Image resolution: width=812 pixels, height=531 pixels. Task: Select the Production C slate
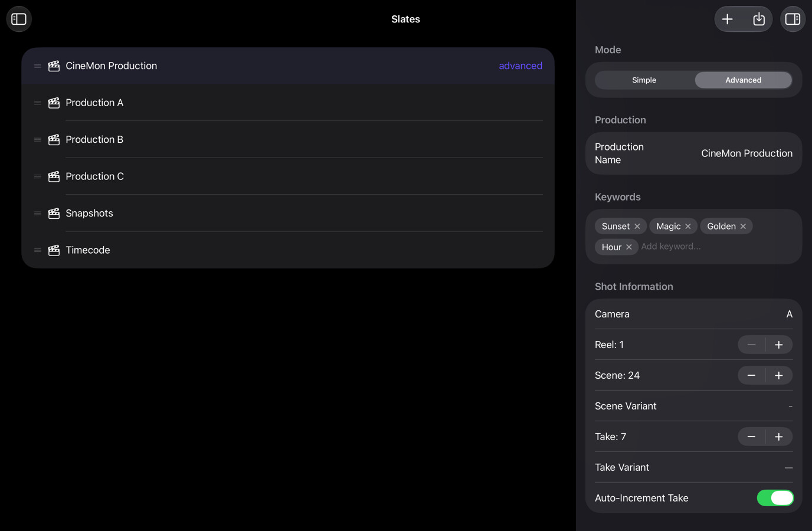click(288, 176)
